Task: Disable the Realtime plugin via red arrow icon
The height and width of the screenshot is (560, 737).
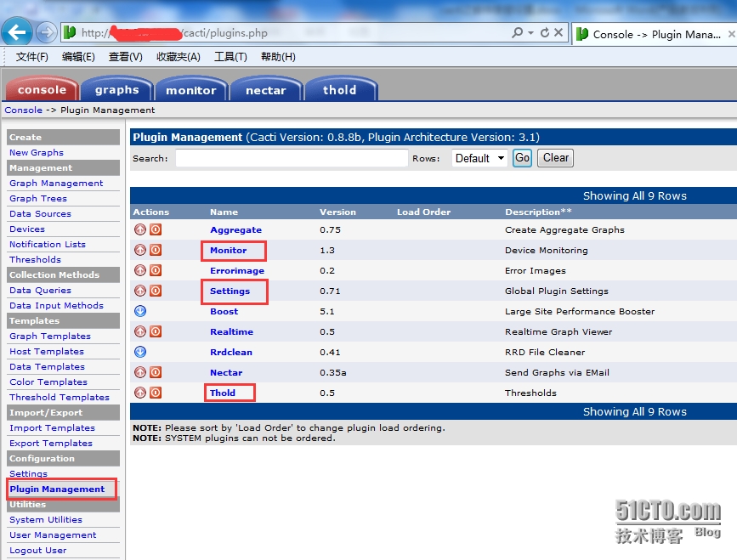Action: point(140,331)
